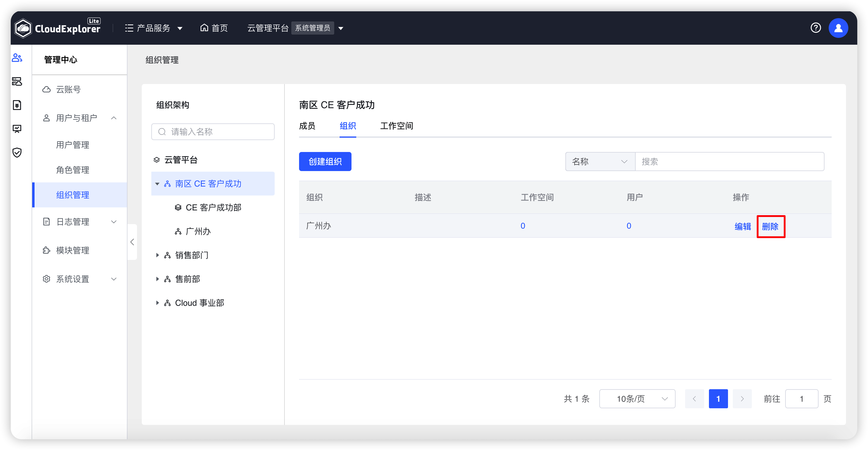Image resolution: width=868 pixels, height=450 pixels.
Task: Click the 日志管理 document icon
Action: (46, 222)
